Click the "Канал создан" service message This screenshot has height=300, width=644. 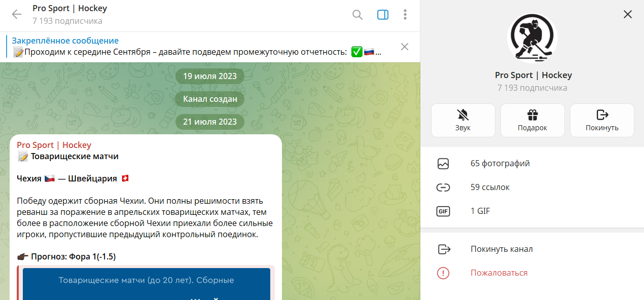210,99
